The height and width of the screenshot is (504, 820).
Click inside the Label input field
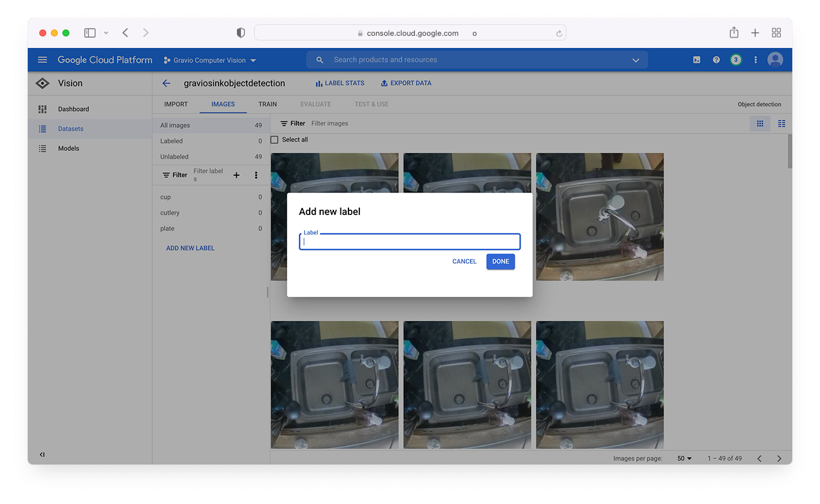[409, 241]
